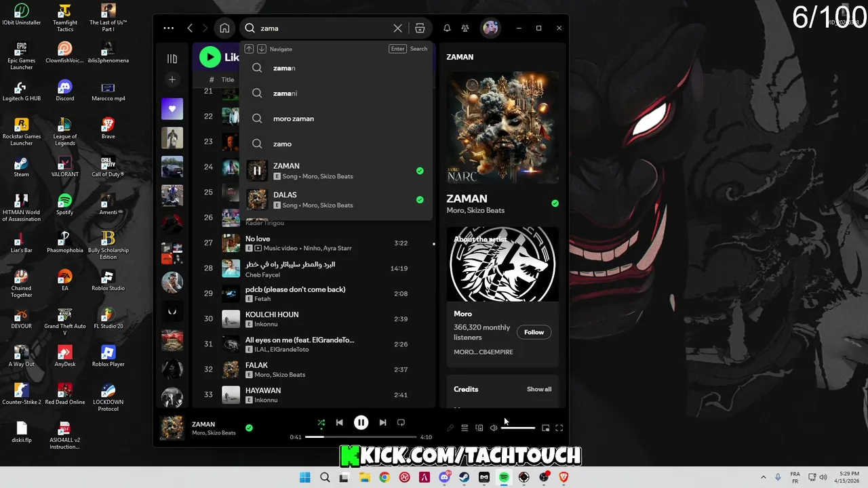Open the Discord desktop shortcut
Viewport: 868px width, 488px height.
click(x=65, y=90)
